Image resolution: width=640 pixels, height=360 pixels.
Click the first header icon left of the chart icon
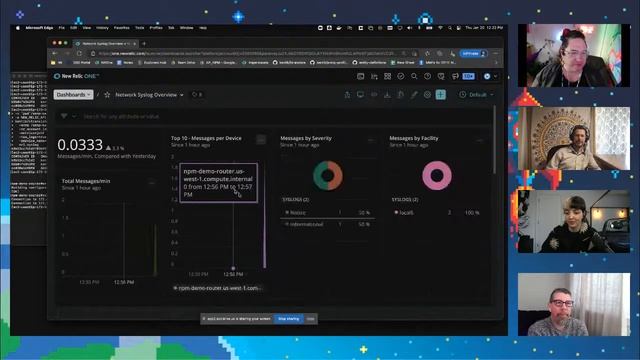pyautogui.click(x=360, y=76)
